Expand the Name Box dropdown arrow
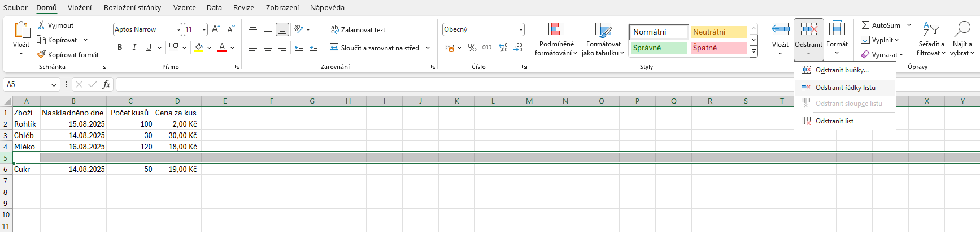 coord(54,85)
